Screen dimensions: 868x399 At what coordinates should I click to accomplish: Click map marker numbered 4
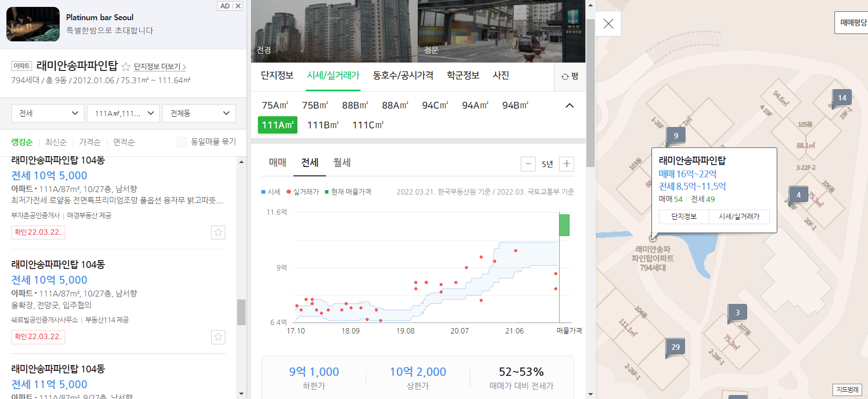coord(798,195)
